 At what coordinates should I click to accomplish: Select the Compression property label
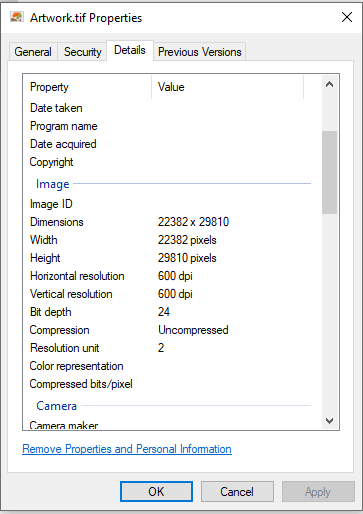pos(59,330)
